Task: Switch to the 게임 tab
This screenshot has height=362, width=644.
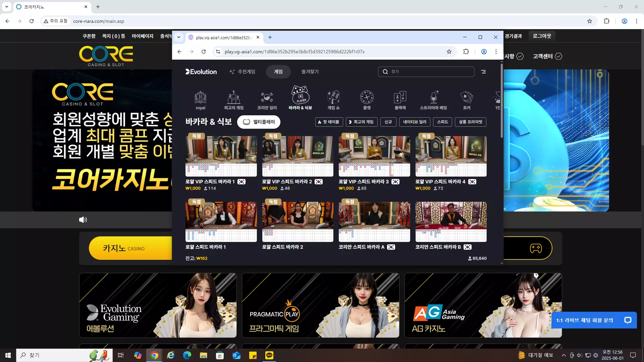Action: point(278,72)
